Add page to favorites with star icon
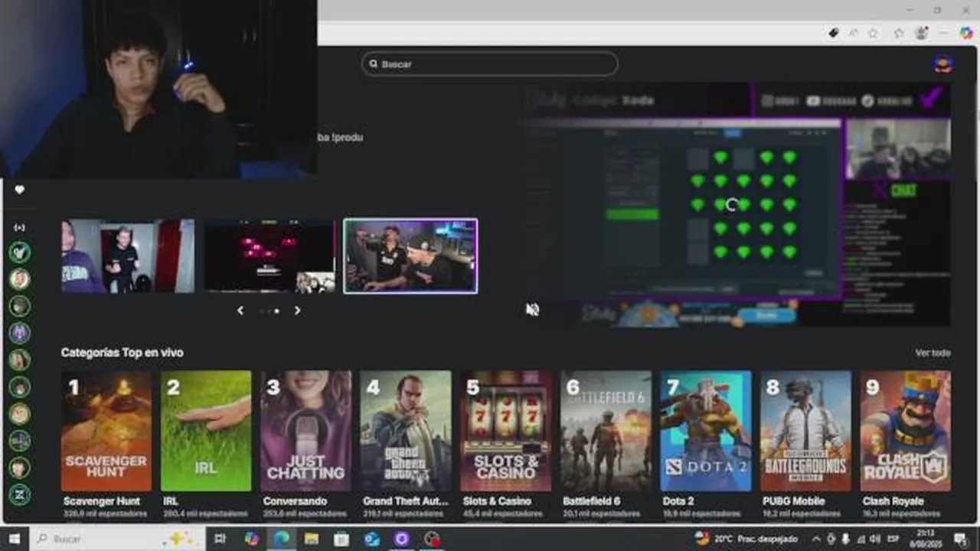Image resolution: width=980 pixels, height=551 pixels. 874,33
